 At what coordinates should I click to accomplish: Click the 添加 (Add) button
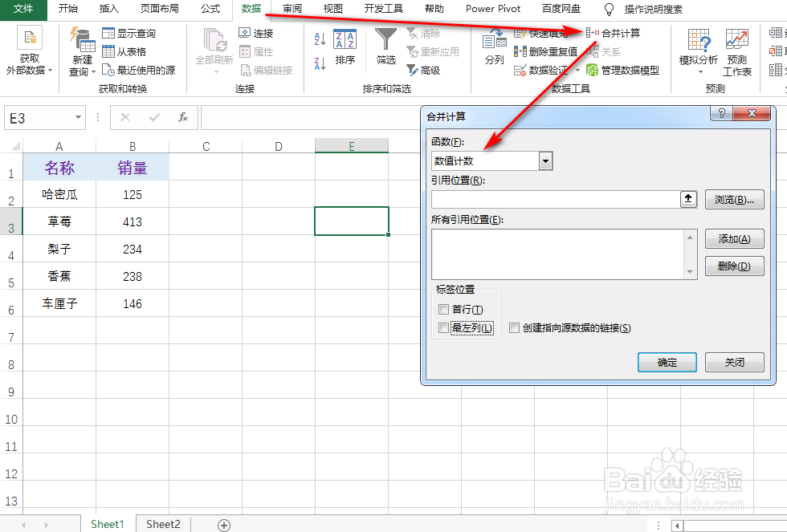pyautogui.click(x=735, y=239)
